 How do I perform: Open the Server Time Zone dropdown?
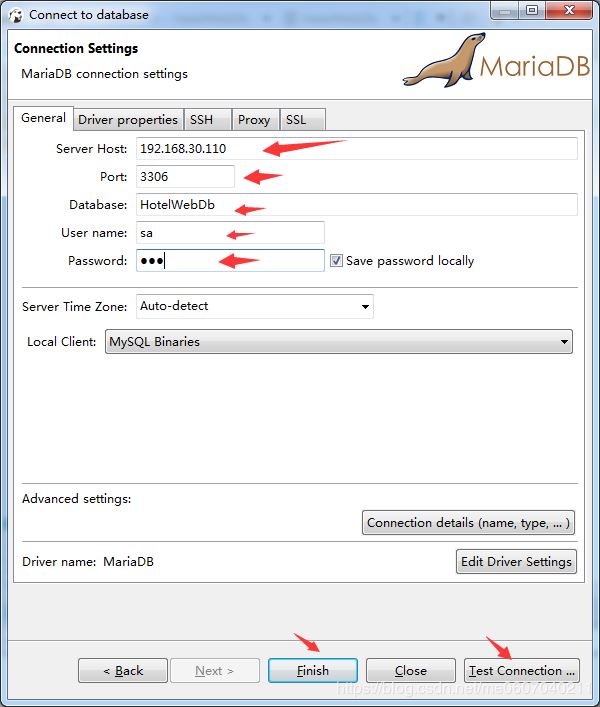[x=255, y=307]
